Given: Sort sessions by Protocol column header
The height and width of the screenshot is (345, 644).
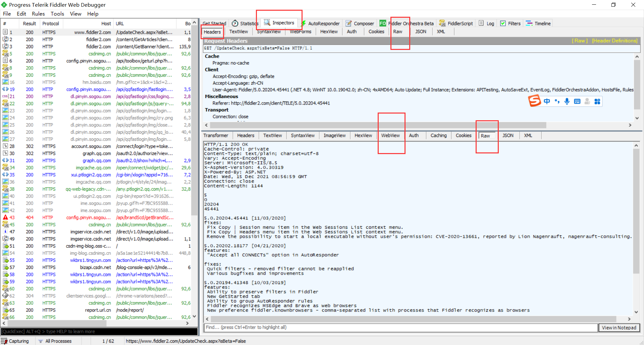Looking at the screenshot, I should pyautogui.click(x=51, y=23).
